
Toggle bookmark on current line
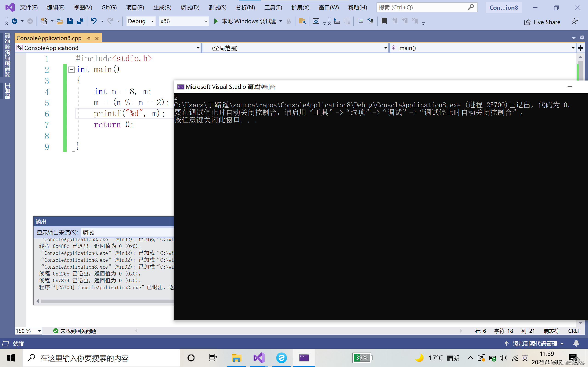tap(384, 21)
